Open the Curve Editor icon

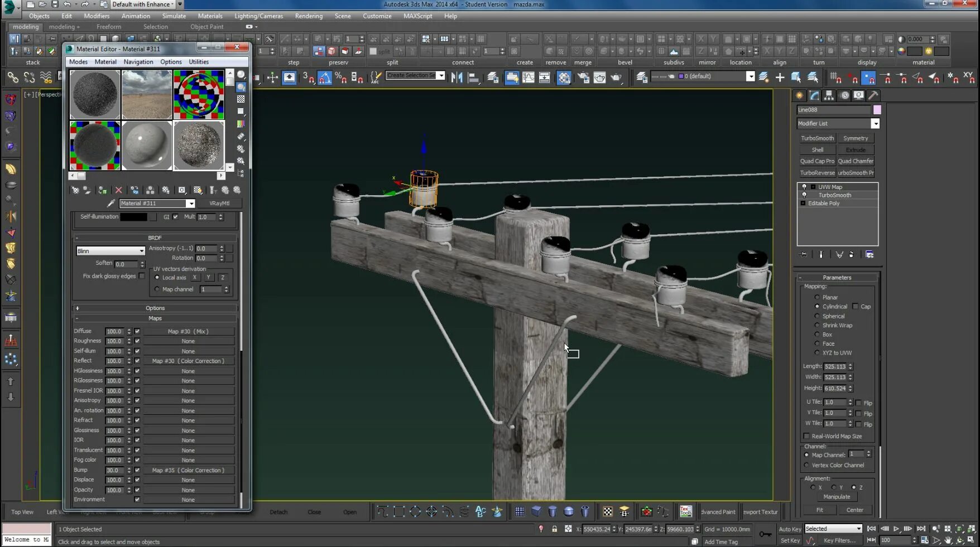[x=528, y=77]
